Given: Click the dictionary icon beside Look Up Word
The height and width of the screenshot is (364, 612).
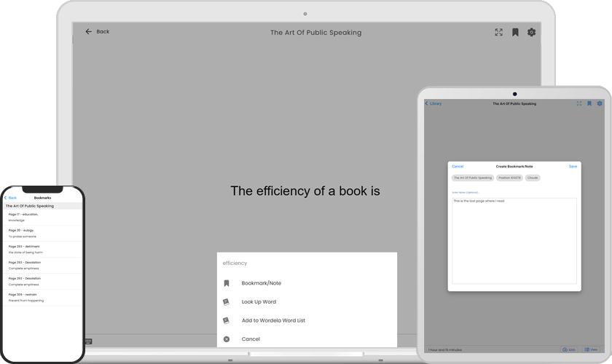Looking at the screenshot, I should coord(226,302).
